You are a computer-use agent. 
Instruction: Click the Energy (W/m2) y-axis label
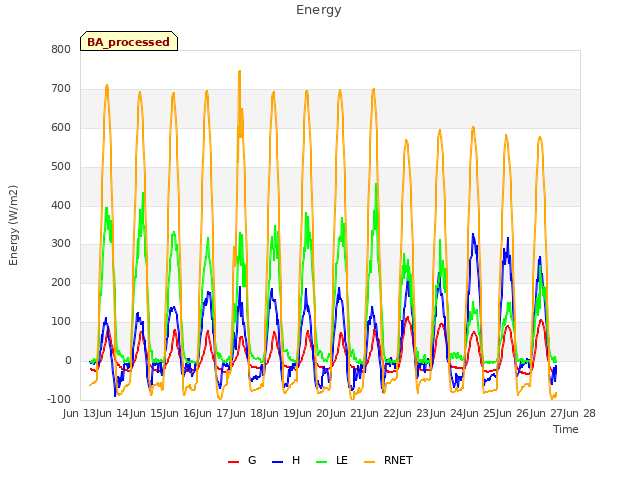tap(13, 225)
